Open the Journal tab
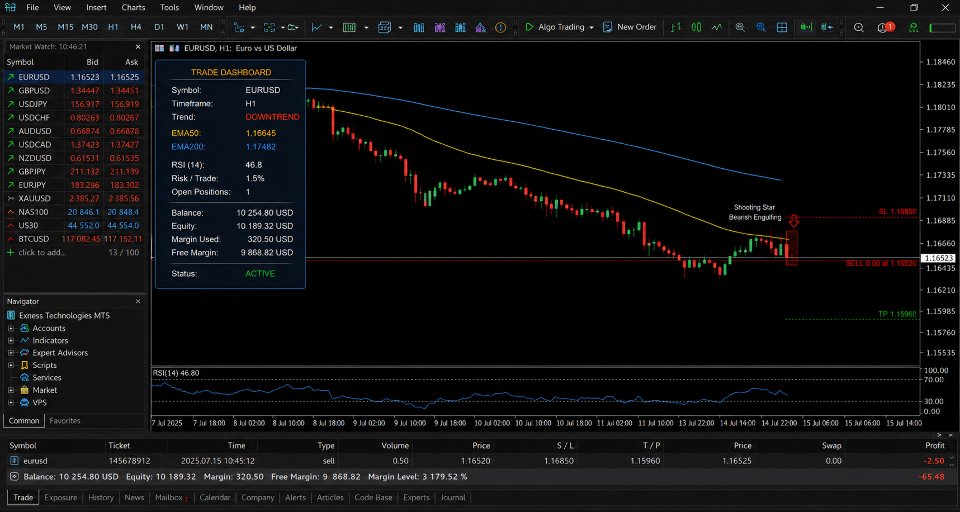The height and width of the screenshot is (512, 960). 453,497
